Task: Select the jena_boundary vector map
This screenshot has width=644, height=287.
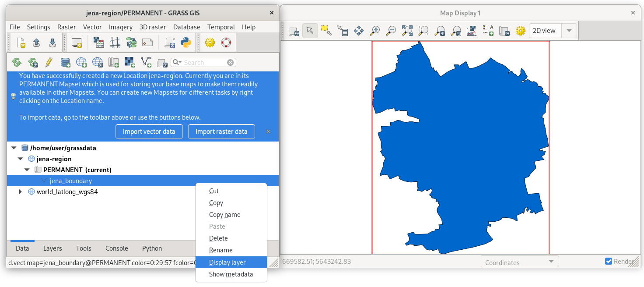Action: pos(143,181)
